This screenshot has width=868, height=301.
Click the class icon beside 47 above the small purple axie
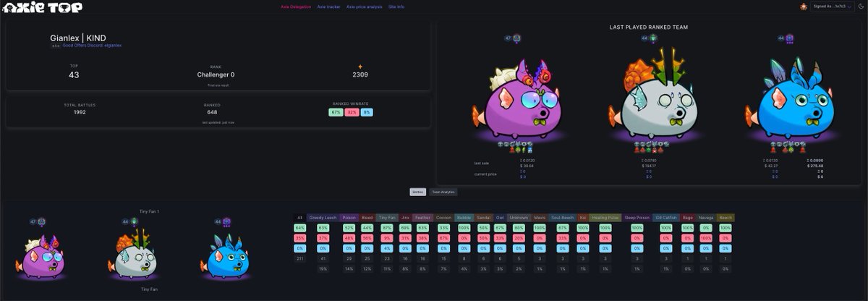click(42, 221)
